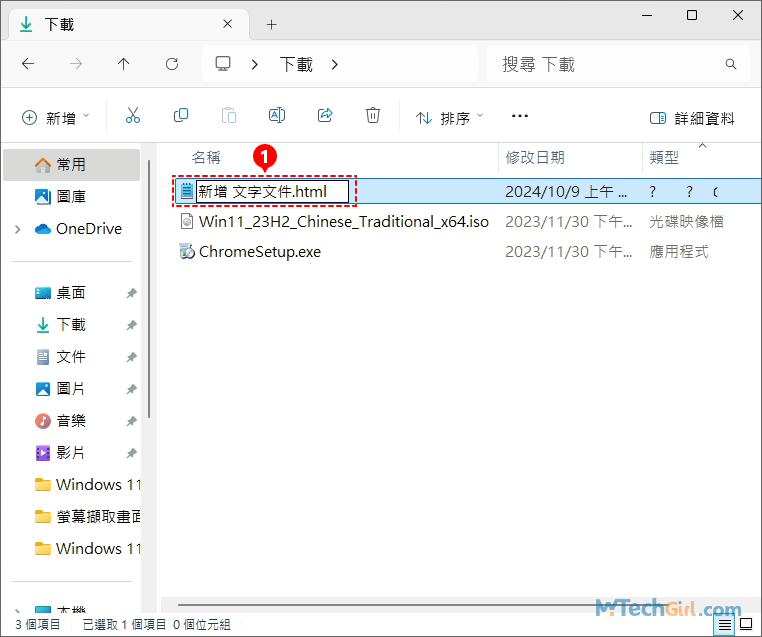Click the Delete trash can icon

pos(373,117)
